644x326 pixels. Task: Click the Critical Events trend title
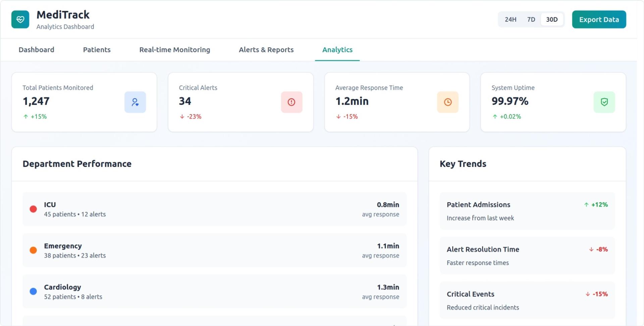point(471,294)
